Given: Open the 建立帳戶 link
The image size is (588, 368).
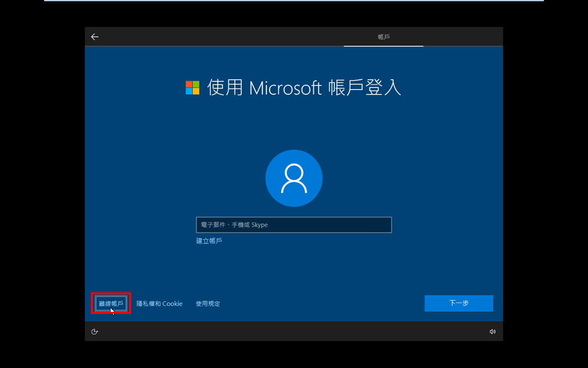Looking at the screenshot, I should pos(209,241).
